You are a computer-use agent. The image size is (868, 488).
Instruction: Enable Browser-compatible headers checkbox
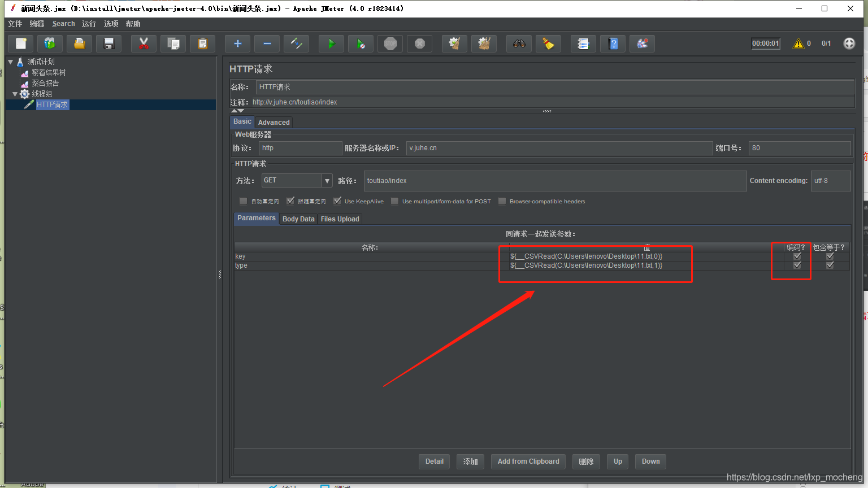click(502, 201)
